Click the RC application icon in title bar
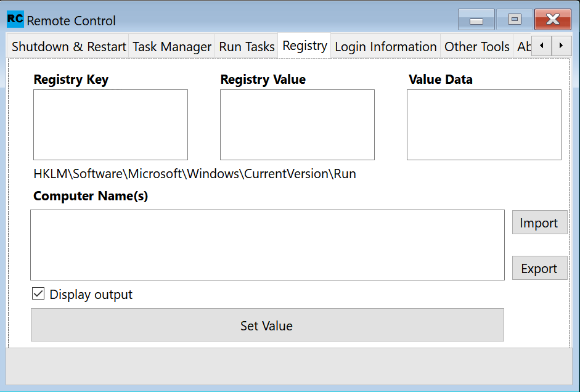 15,20
